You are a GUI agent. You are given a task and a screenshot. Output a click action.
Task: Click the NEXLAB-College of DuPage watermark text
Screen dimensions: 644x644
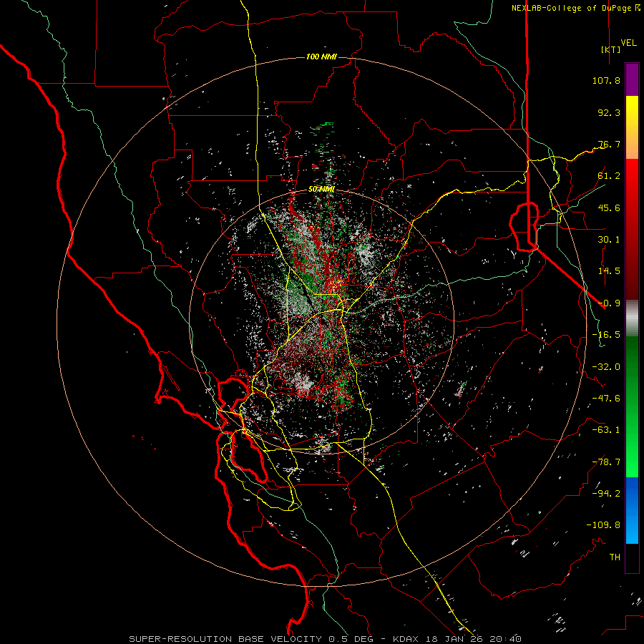571,8
